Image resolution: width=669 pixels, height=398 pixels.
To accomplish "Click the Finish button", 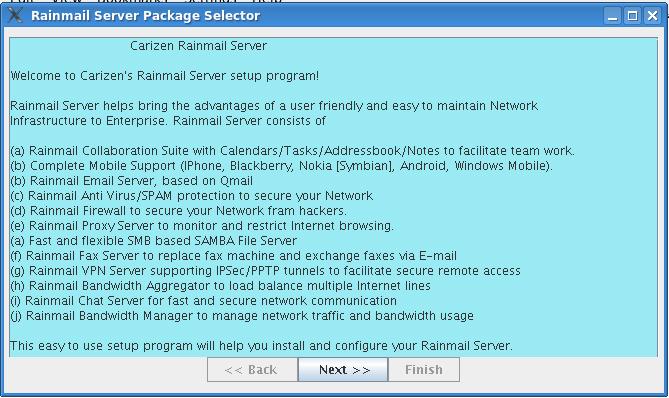I will coord(424,369).
